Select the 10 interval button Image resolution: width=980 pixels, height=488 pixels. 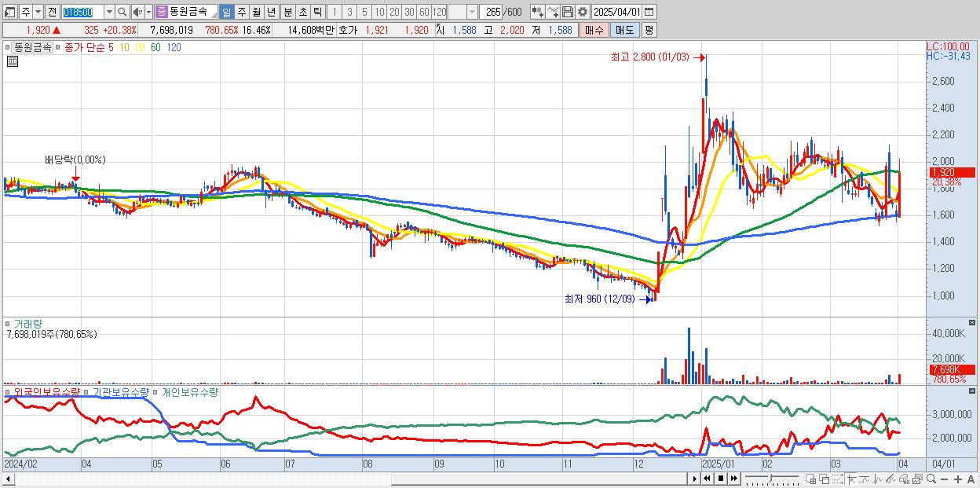pos(379,12)
